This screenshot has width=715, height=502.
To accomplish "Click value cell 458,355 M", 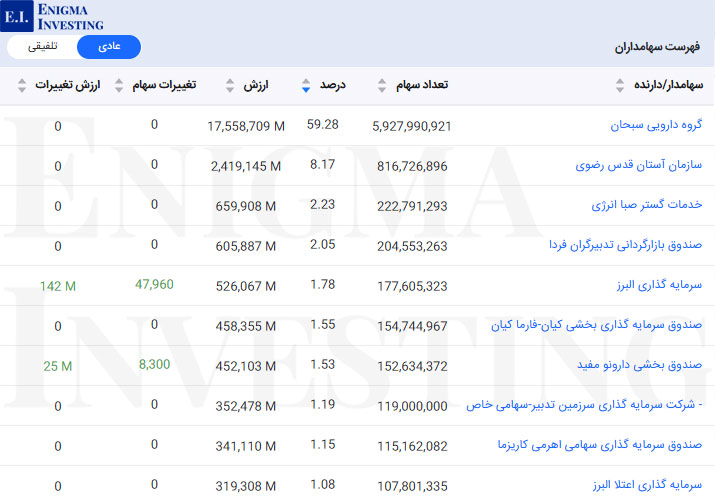I will [x=246, y=326].
